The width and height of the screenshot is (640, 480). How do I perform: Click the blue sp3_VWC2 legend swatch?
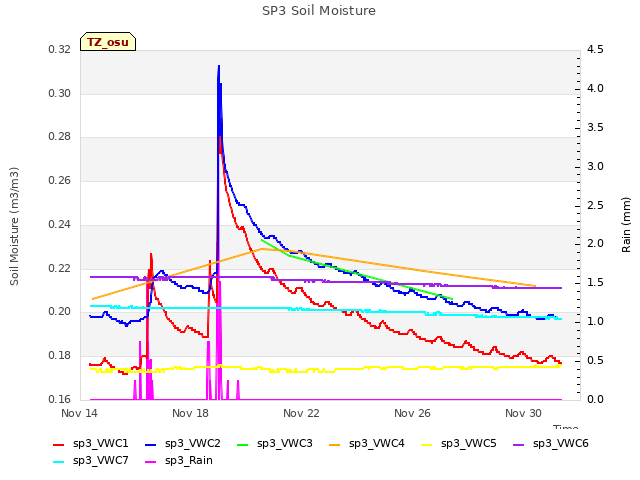tap(151, 444)
